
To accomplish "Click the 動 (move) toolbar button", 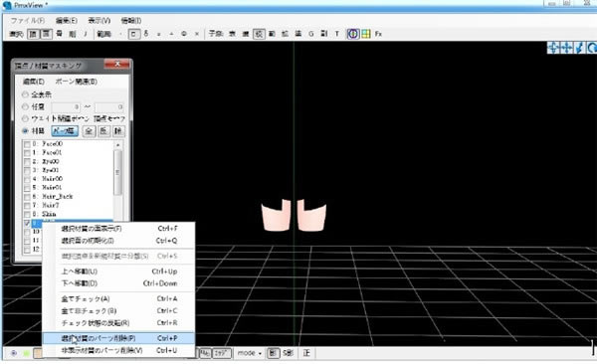I will click(272, 34).
